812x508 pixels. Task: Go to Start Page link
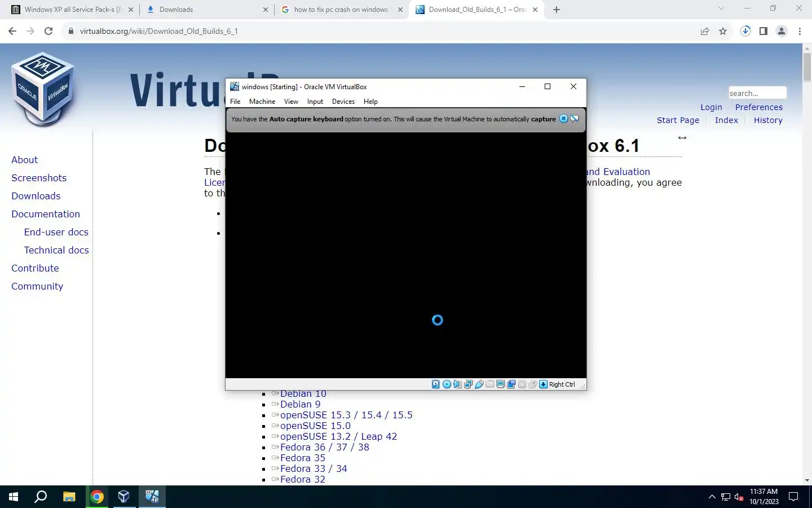click(678, 120)
